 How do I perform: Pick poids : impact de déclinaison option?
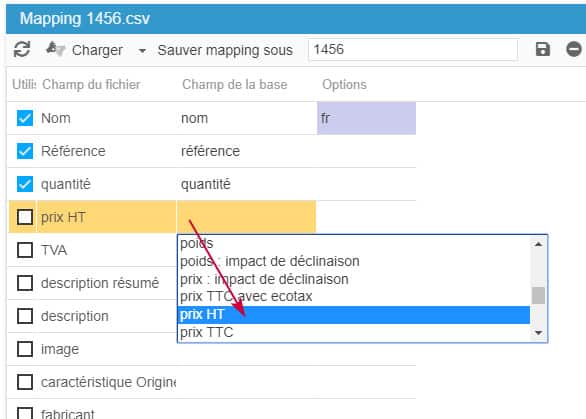coord(269,261)
